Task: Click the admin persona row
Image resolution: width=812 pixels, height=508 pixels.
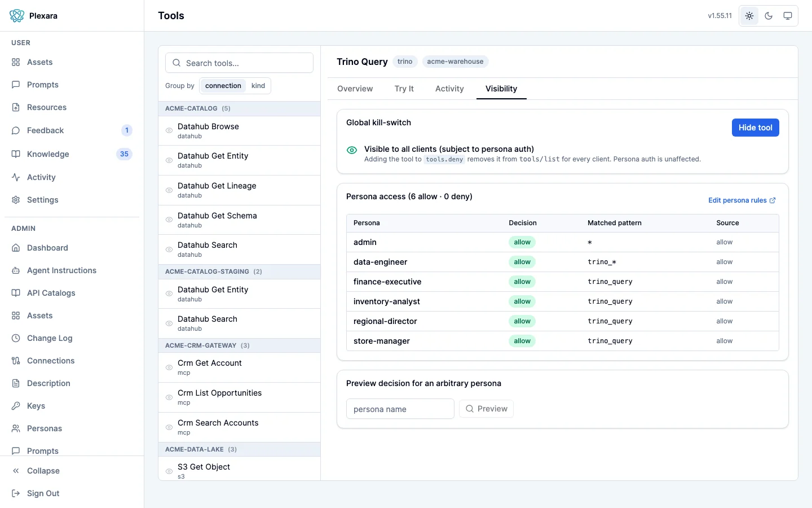Action: click(563, 242)
